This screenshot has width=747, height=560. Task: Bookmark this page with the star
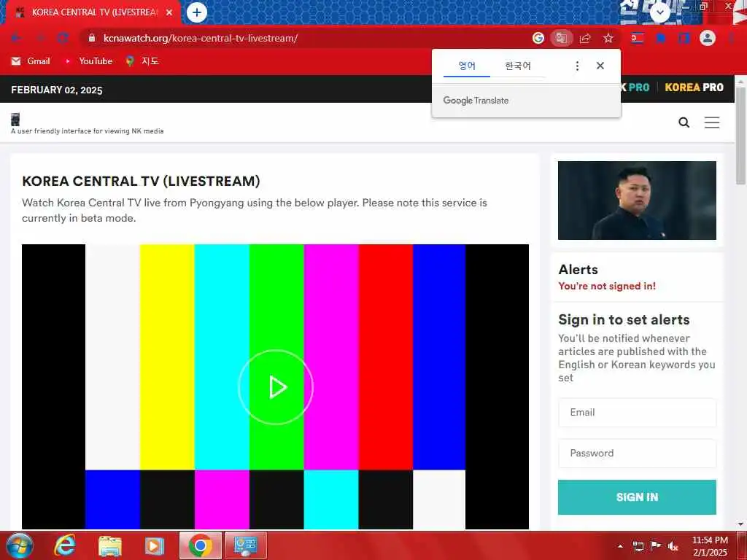pos(608,38)
